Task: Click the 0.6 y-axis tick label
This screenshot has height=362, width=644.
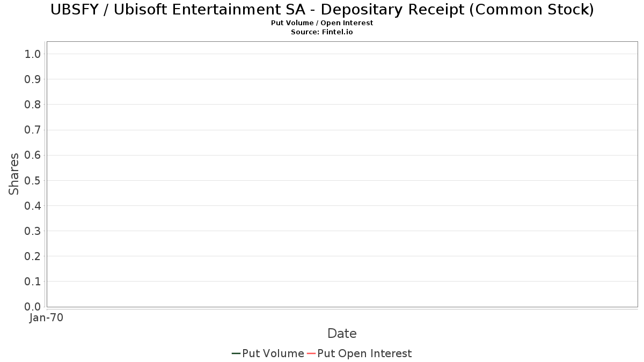Action: click(x=33, y=155)
